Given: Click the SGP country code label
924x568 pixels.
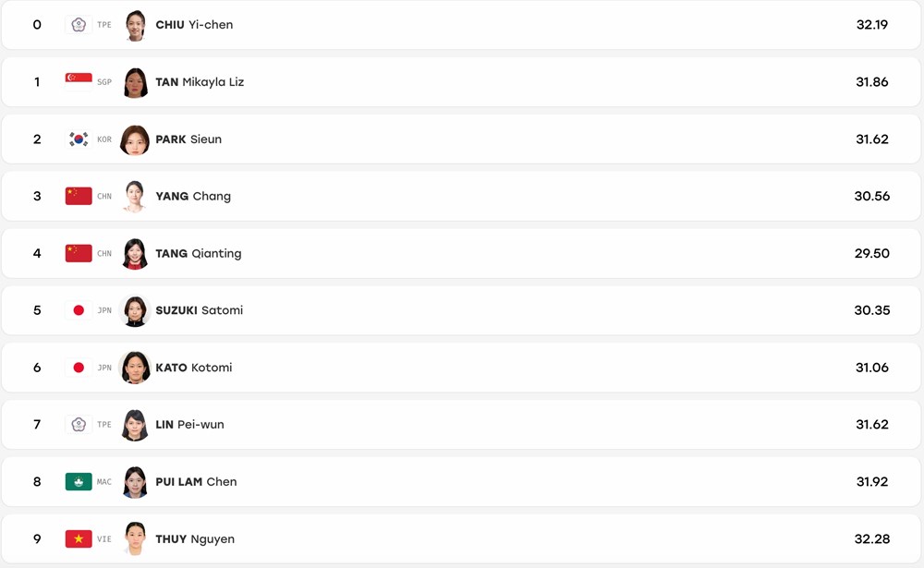Looking at the screenshot, I should click(104, 82).
